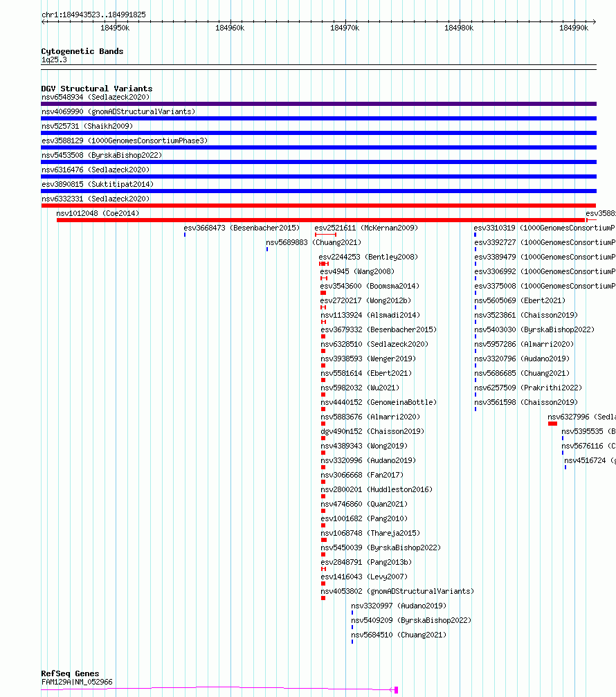
Task: Click nsv5689883 (Chuang2021) variant label
Action: [x=314, y=242]
